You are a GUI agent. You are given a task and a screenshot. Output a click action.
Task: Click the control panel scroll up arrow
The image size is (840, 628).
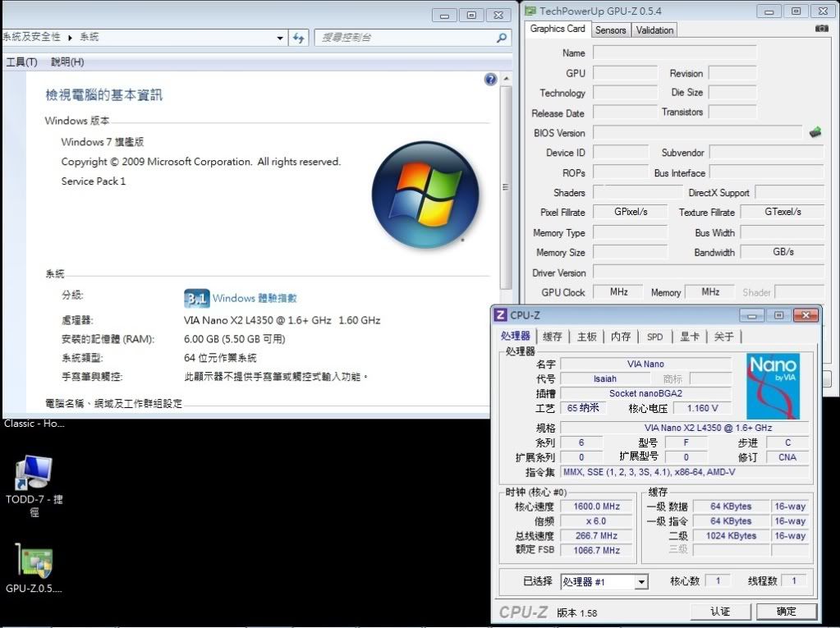pos(506,80)
